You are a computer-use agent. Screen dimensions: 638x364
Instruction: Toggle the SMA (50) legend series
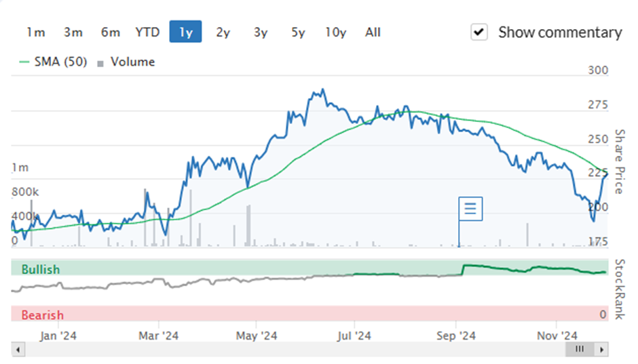pos(53,62)
